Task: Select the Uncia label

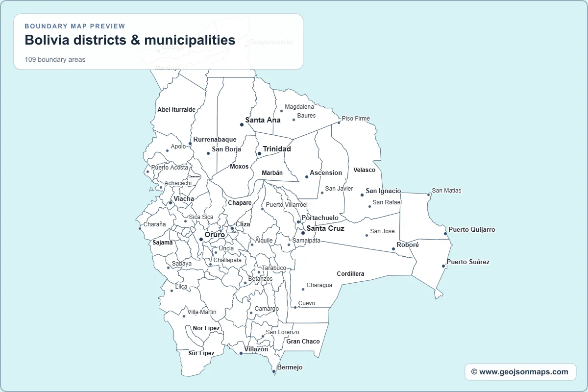Action: 226,248
